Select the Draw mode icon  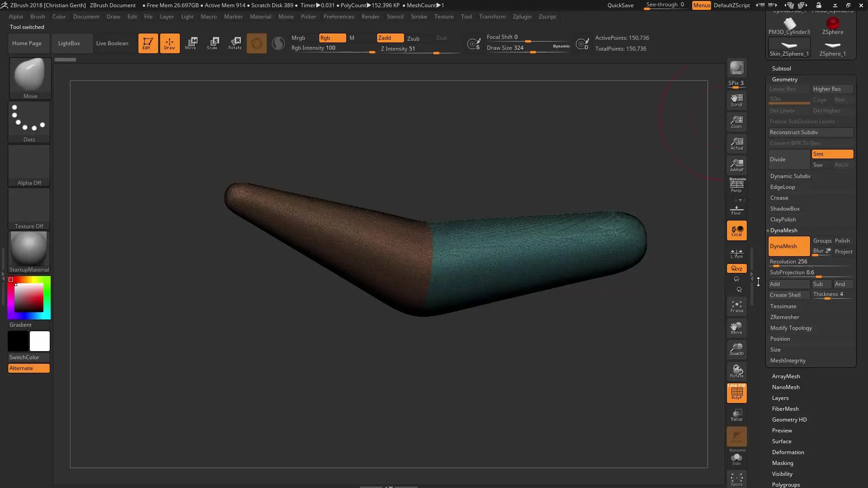pyautogui.click(x=170, y=43)
